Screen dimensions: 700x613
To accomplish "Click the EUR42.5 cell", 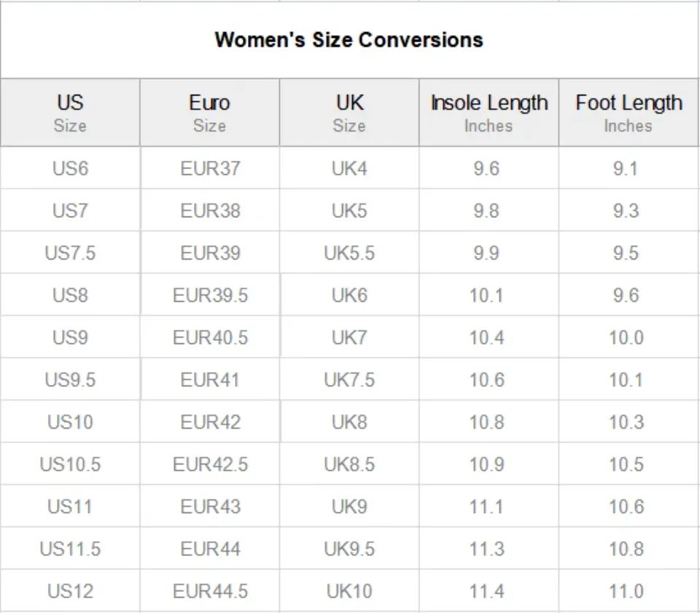I will [x=210, y=464].
